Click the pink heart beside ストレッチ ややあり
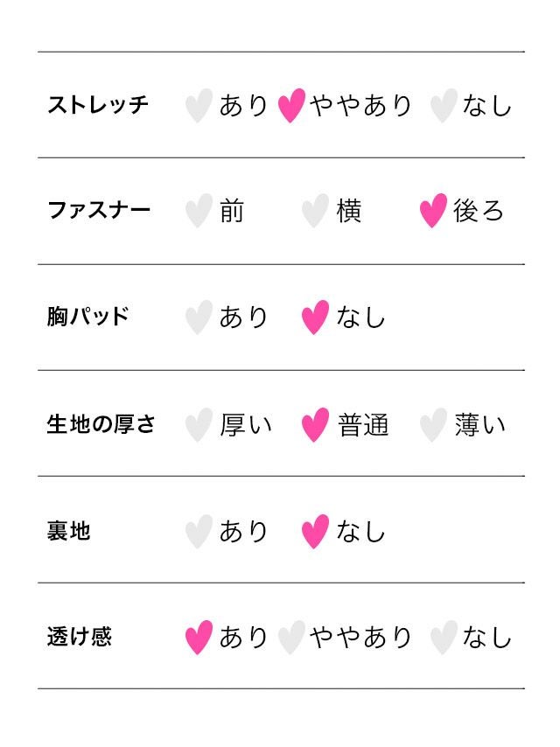Screen dimensions: 560x747 (x=291, y=106)
